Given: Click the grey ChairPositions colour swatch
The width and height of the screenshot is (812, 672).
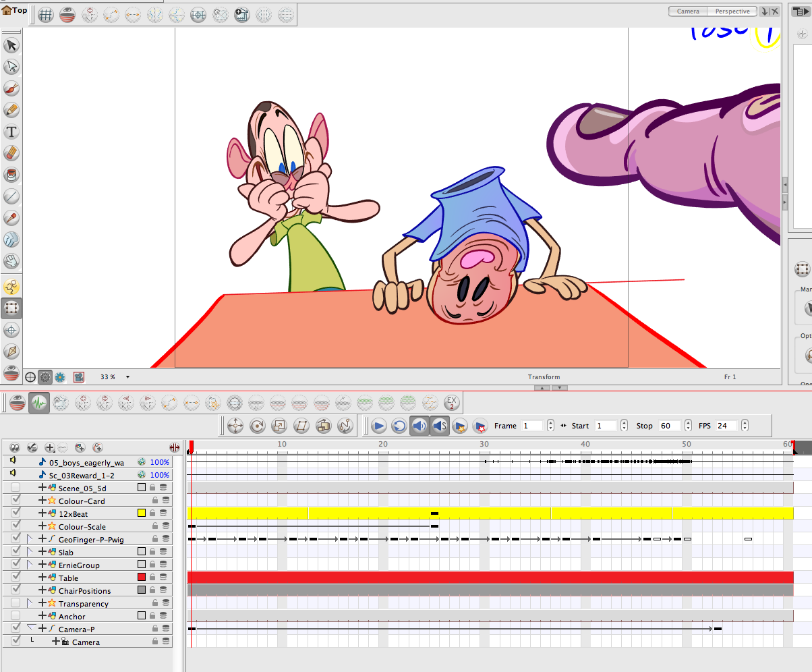Looking at the screenshot, I should (x=142, y=590).
